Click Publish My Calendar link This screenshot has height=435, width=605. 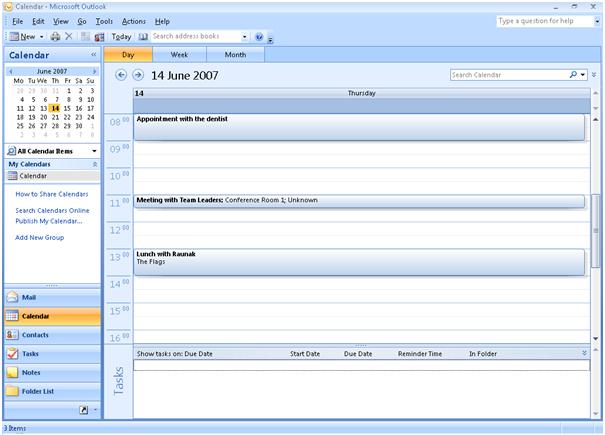(x=49, y=221)
